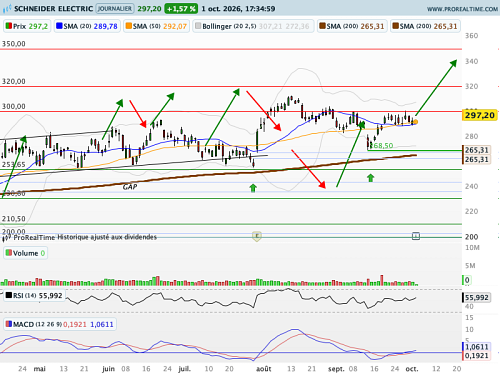Click the 350,00 resistance level label
Image resolution: width=500 pixels, height=375 pixels.
coord(14,44)
